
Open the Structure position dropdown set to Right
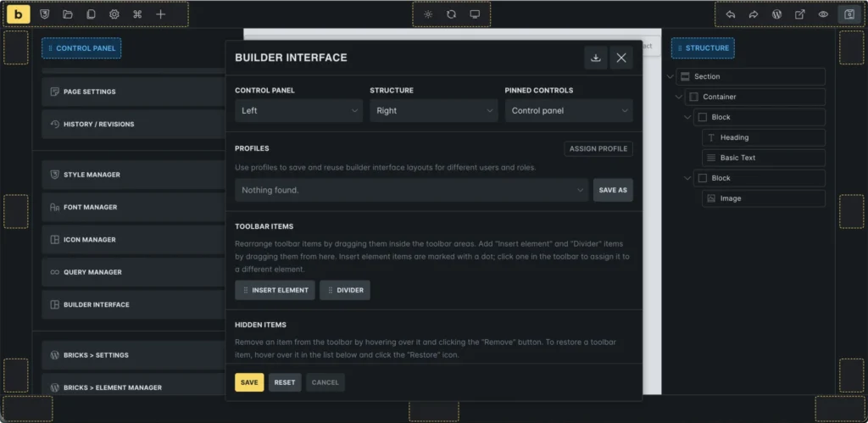pyautogui.click(x=434, y=111)
